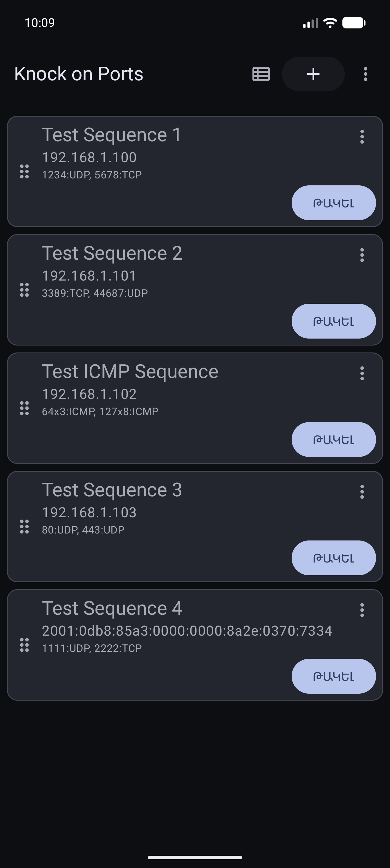Tap ԹԱԿԵԼ button for Test Sequence 2

pos(334,321)
